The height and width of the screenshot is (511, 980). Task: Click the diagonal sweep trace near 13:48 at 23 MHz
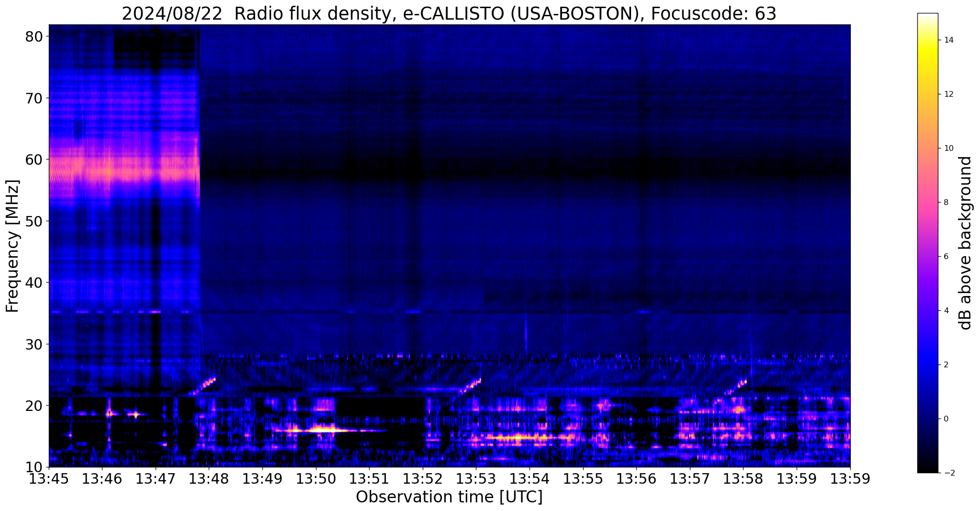click(203, 386)
